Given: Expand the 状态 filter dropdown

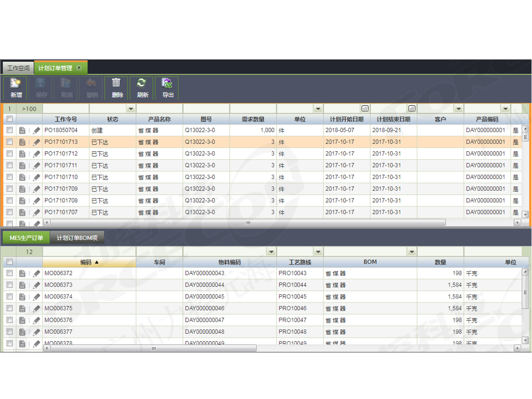Looking at the screenshot, I should 131,109.
